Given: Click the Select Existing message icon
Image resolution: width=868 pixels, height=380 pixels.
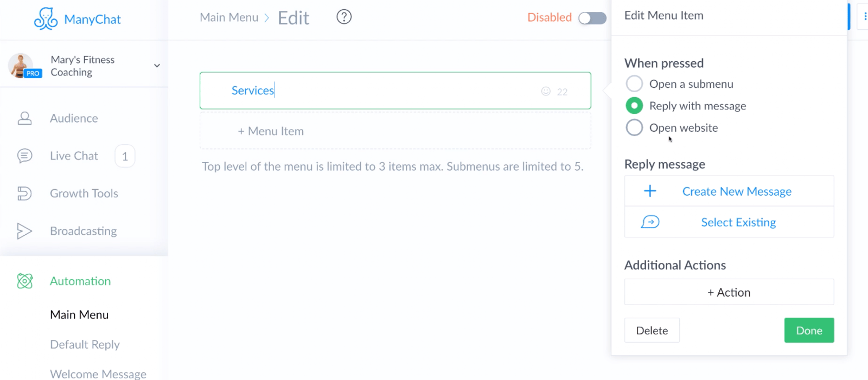Looking at the screenshot, I should [650, 222].
